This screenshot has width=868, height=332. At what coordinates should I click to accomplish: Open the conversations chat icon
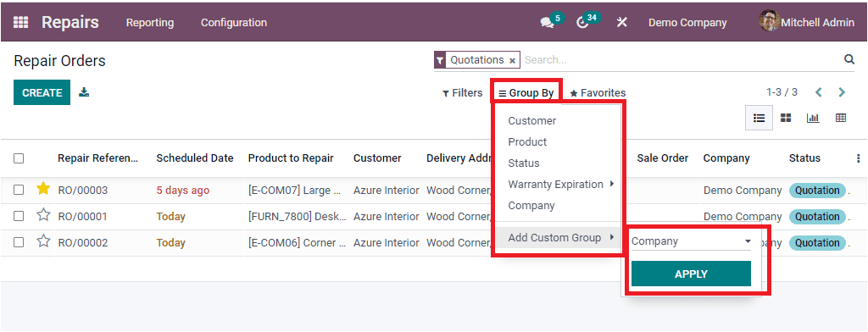pos(547,23)
